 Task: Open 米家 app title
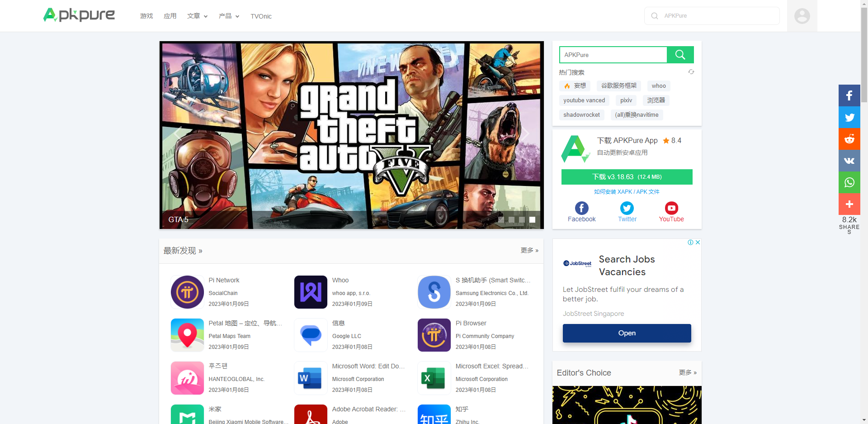(x=215, y=409)
